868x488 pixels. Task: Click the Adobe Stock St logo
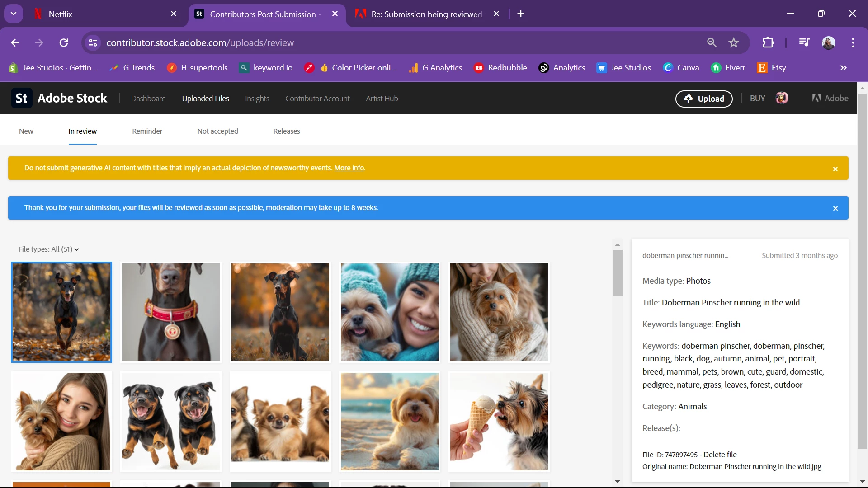point(21,98)
